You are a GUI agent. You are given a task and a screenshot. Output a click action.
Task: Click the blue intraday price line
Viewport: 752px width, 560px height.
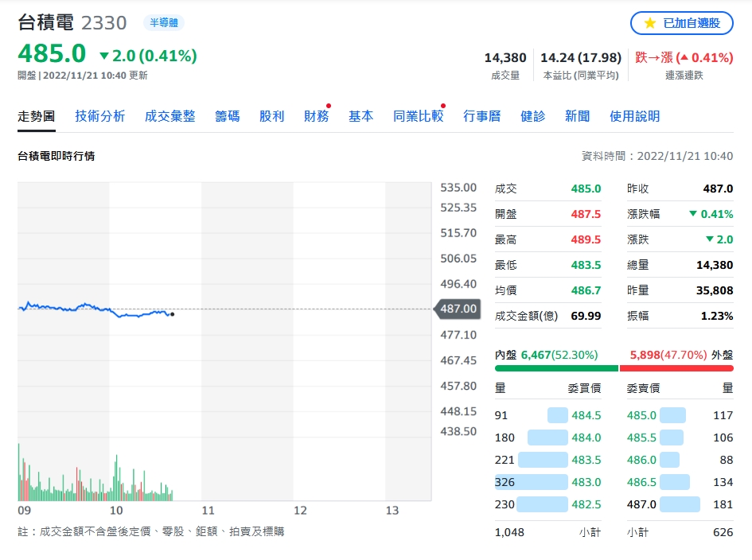pos(95,309)
